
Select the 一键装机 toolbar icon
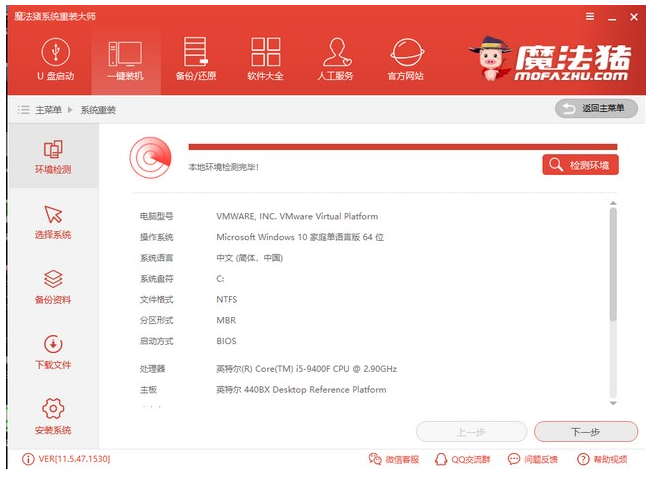pyautogui.click(x=125, y=59)
